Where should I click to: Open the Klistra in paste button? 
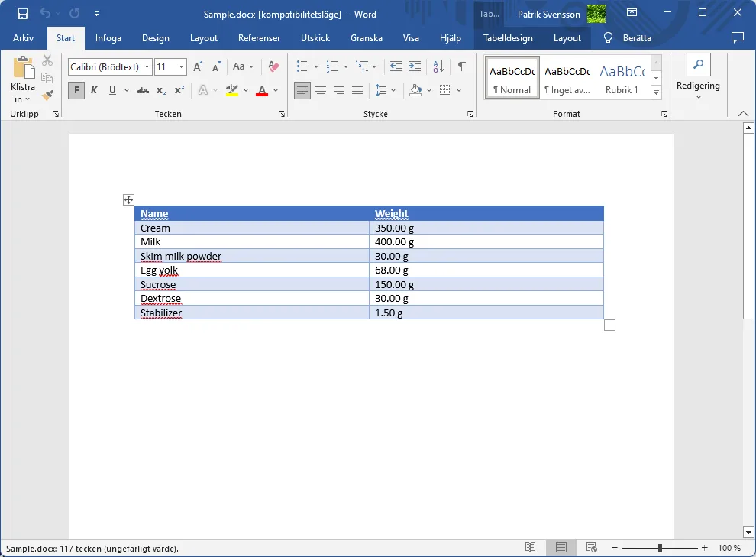(23, 80)
